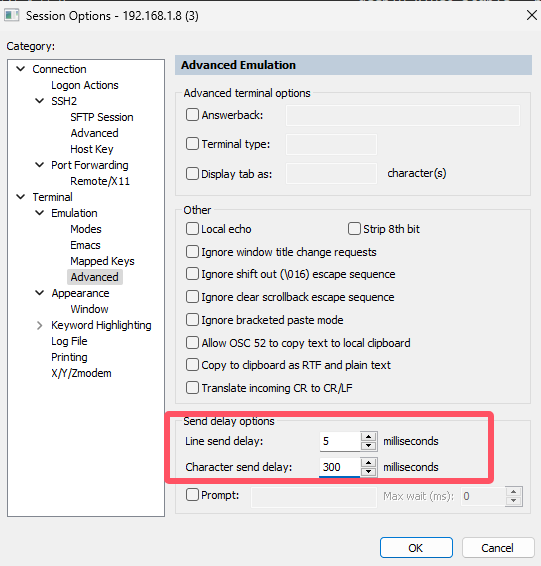Collapse the Connection tree node
The image size is (541, 566).
click(21, 69)
